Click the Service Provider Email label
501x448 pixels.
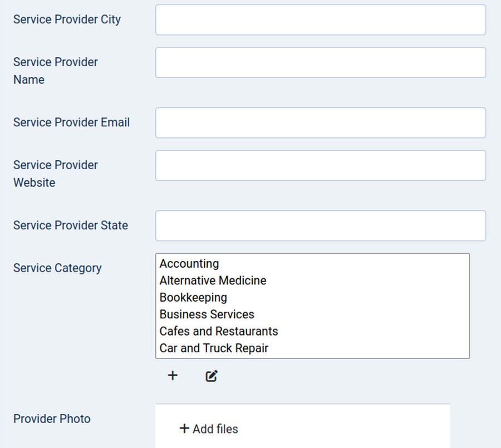coord(71,122)
